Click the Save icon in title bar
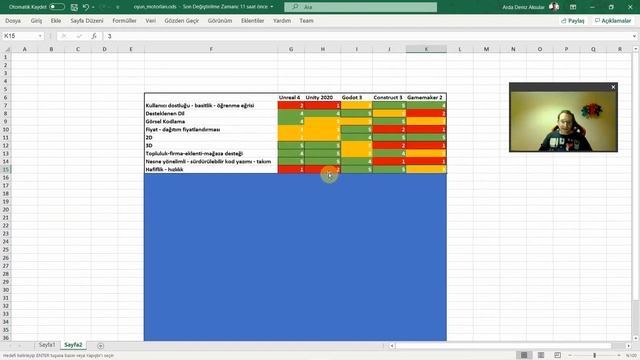This screenshot has height=360, width=640. (74, 7)
